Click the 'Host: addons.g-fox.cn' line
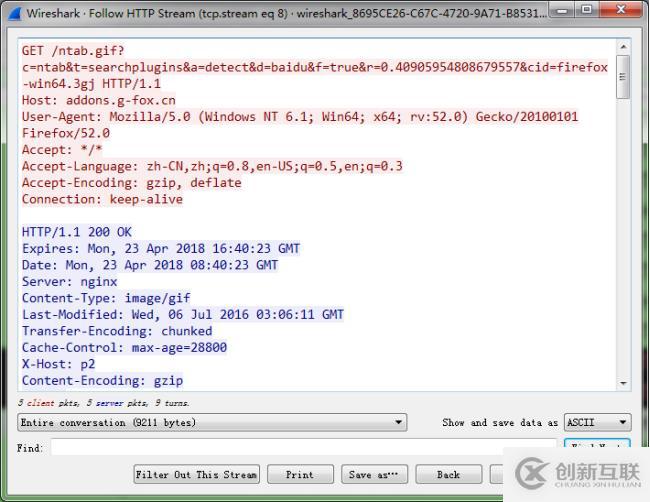 99,100
